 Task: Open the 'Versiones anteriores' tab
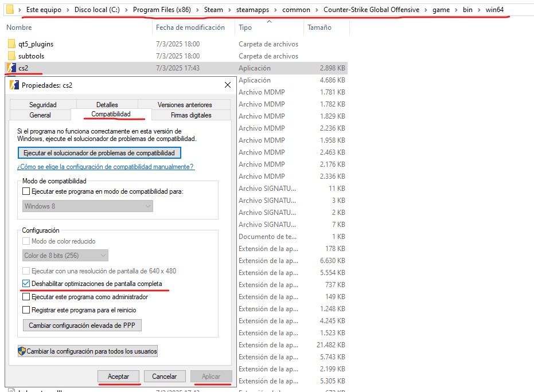pyautogui.click(x=185, y=105)
